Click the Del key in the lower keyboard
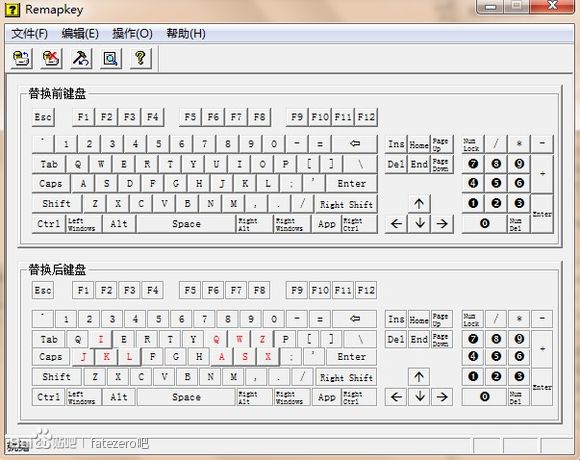The height and width of the screenshot is (460, 580). [396, 339]
